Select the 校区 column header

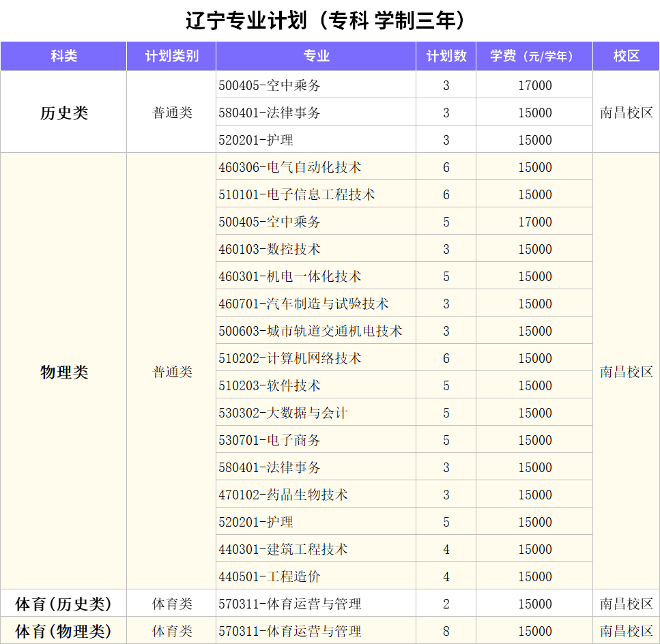[x=626, y=56]
